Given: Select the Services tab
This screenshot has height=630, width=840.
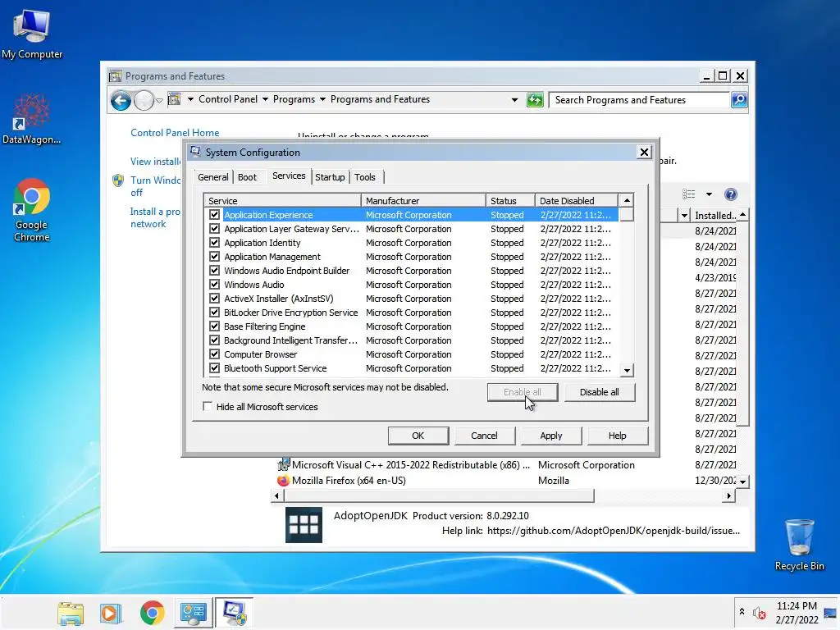Looking at the screenshot, I should point(289,176).
